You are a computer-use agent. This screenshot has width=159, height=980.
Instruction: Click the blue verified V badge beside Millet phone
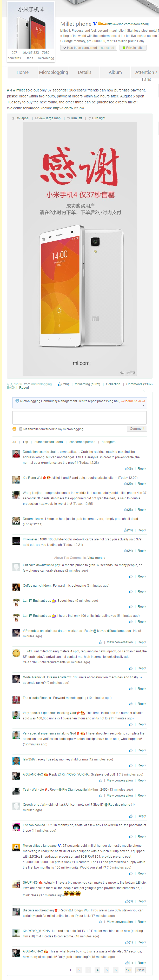tap(95, 24)
